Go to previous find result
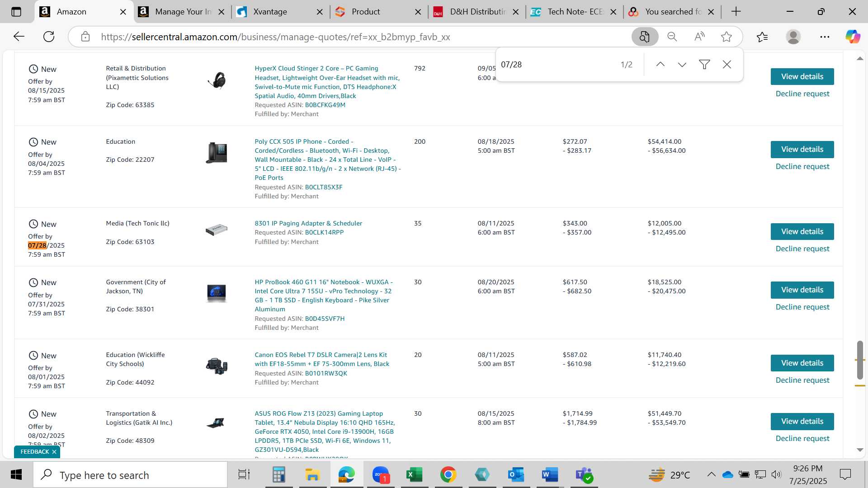Viewport: 868px width, 488px height. click(x=660, y=65)
